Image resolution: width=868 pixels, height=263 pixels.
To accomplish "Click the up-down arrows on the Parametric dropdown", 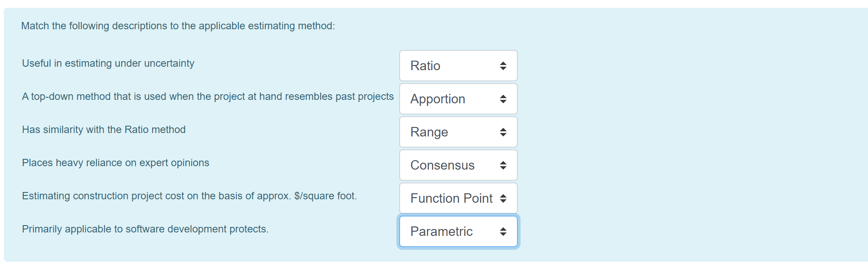I will [x=503, y=232].
